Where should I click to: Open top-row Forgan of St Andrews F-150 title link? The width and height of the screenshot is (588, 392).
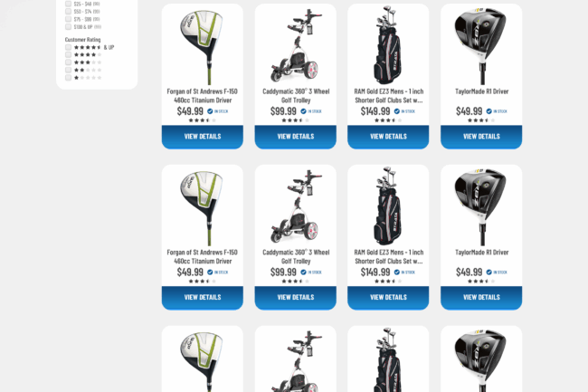click(x=202, y=96)
